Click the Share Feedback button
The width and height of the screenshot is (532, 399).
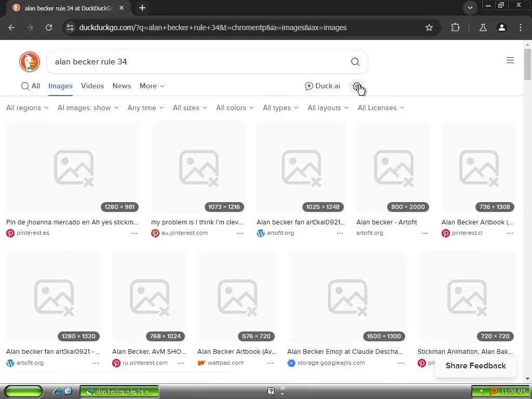[476, 366]
